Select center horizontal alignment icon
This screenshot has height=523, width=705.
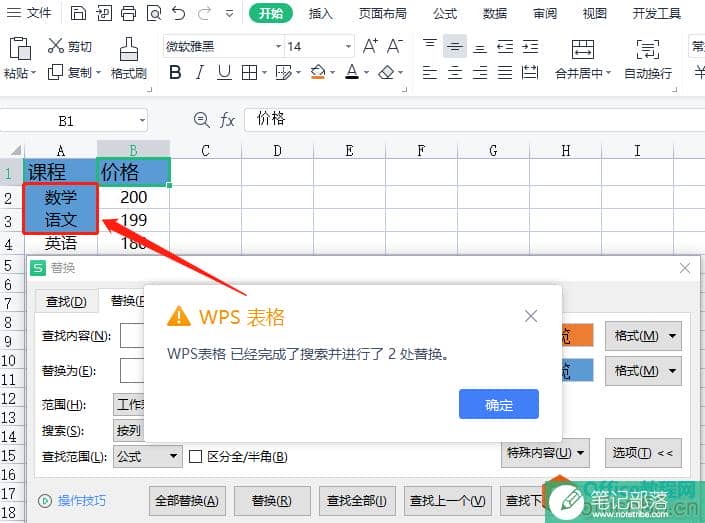pos(455,72)
